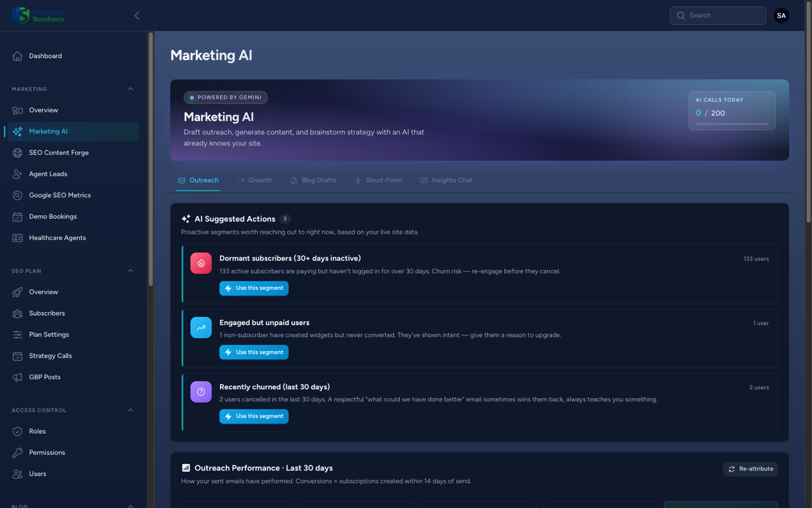Click the Subscribers group icon
The width and height of the screenshot is (812, 508).
pos(17,314)
